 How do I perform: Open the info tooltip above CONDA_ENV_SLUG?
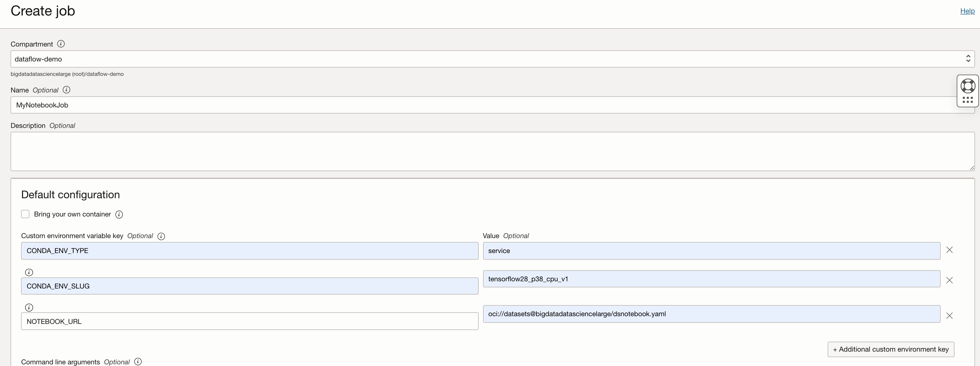coord(29,272)
